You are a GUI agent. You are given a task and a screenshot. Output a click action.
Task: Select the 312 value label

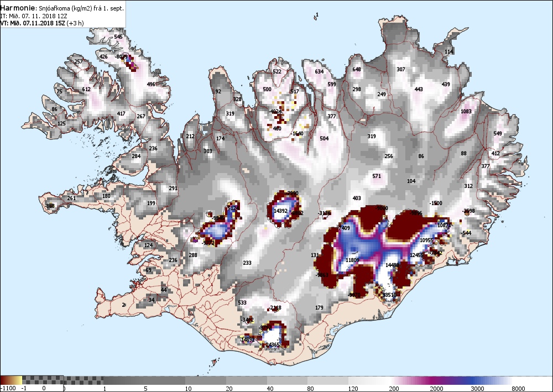pyautogui.click(x=468, y=186)
